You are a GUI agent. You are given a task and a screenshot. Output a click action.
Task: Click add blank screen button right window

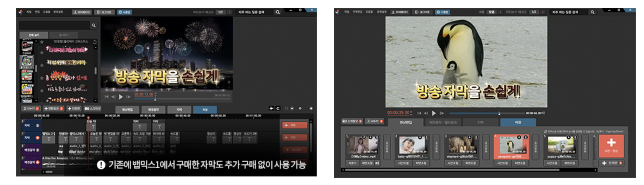[x=611, y=163]
